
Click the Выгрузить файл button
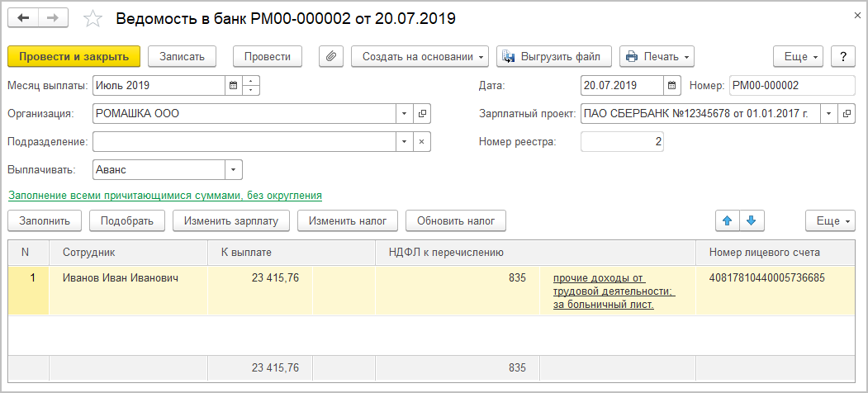[553, 56]
